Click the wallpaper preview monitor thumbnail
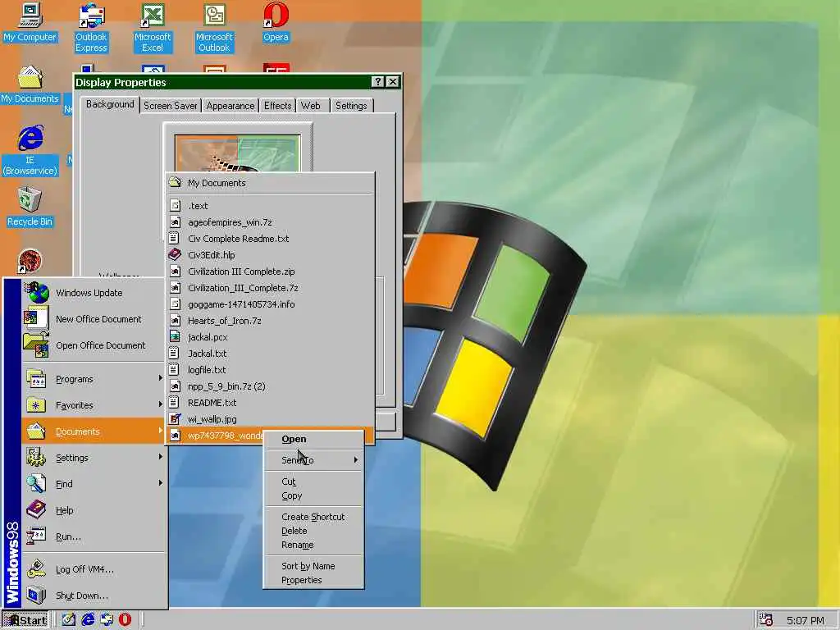Image resolution: width=840 pixels, height=630 pixels. 237,153
